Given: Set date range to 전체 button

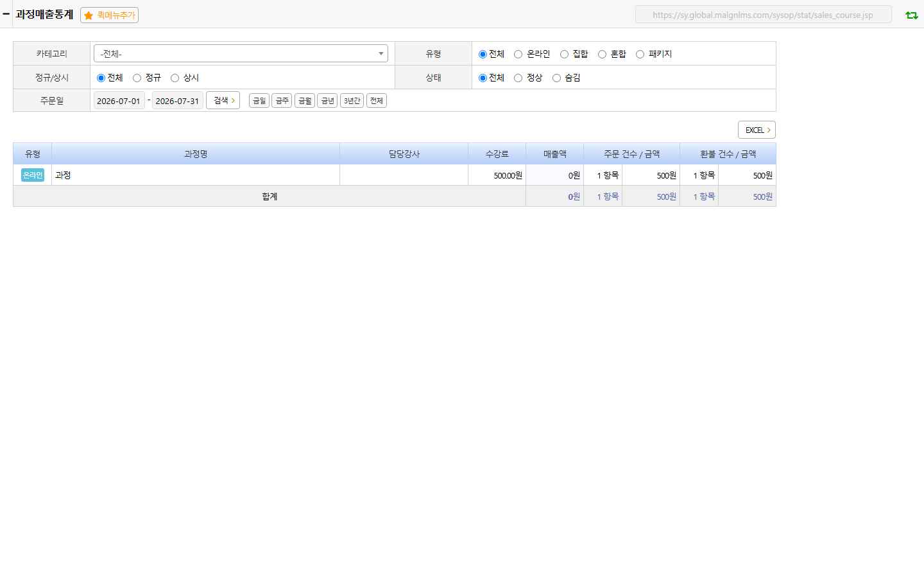Looking at the screenshot, I should click(377, 101).
